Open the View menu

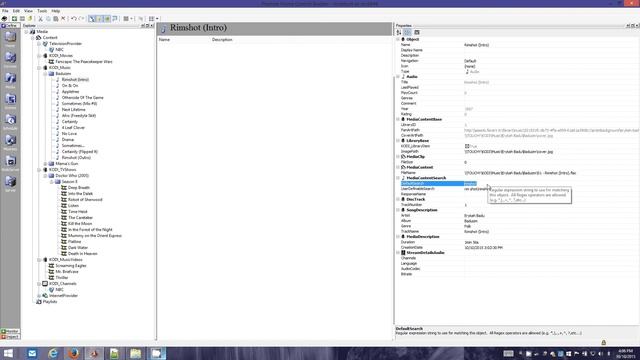28,11
